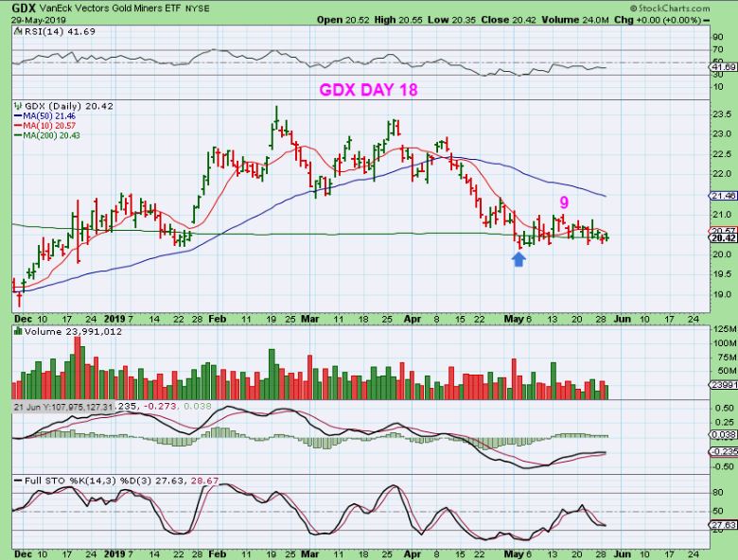Screen dimensions: 738x560
Task: Click the tallest red volume bar in December
Action: [78, 368]
